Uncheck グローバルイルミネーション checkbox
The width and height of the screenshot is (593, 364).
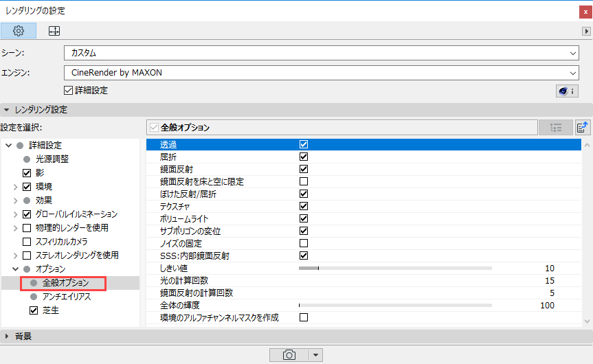pos(27,214)
